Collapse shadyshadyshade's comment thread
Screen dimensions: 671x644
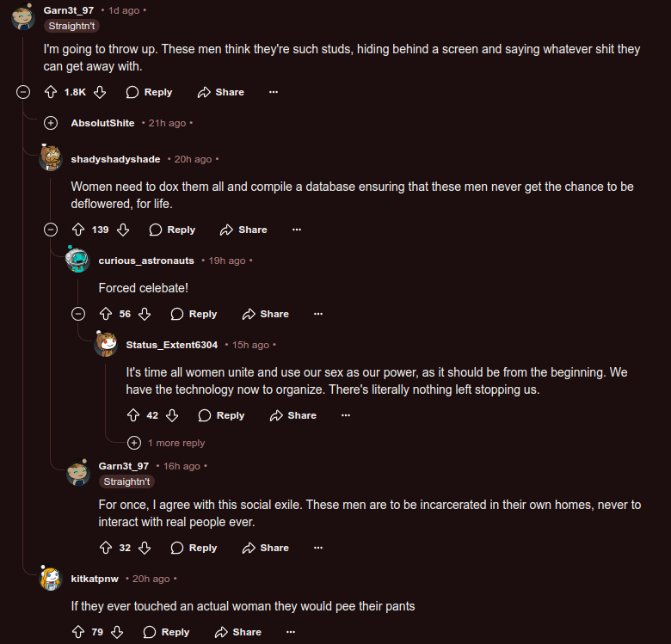tap(51, 230)
